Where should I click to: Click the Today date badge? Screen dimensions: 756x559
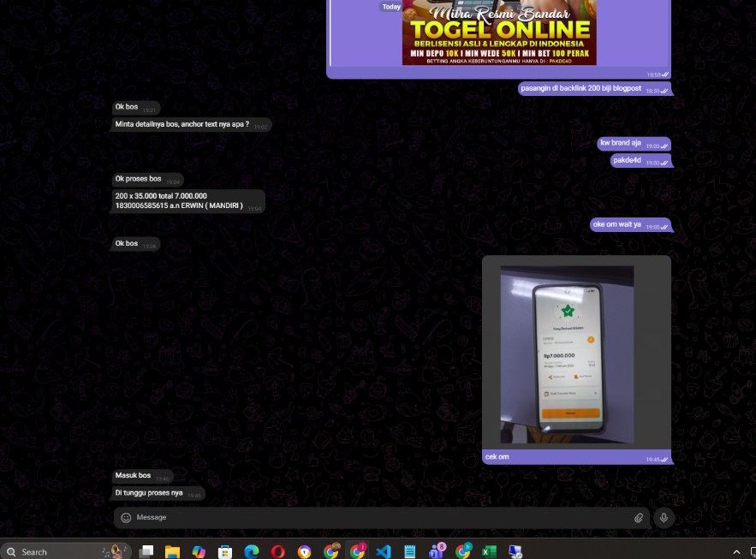pyautogui.click(x=391, y=7)
